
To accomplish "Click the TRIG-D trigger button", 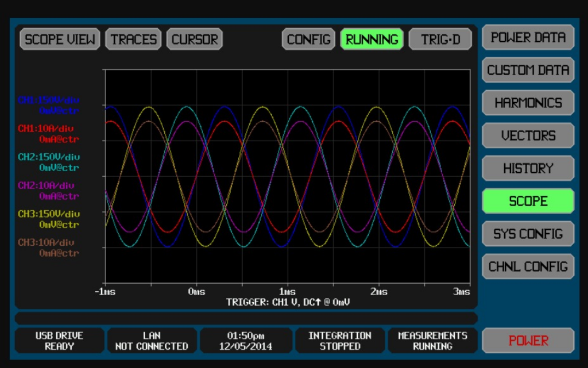I will click(440, 39).
